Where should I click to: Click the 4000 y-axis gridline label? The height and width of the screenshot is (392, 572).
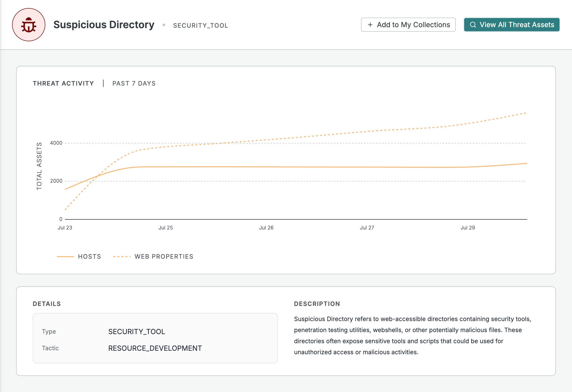point(56,143)
